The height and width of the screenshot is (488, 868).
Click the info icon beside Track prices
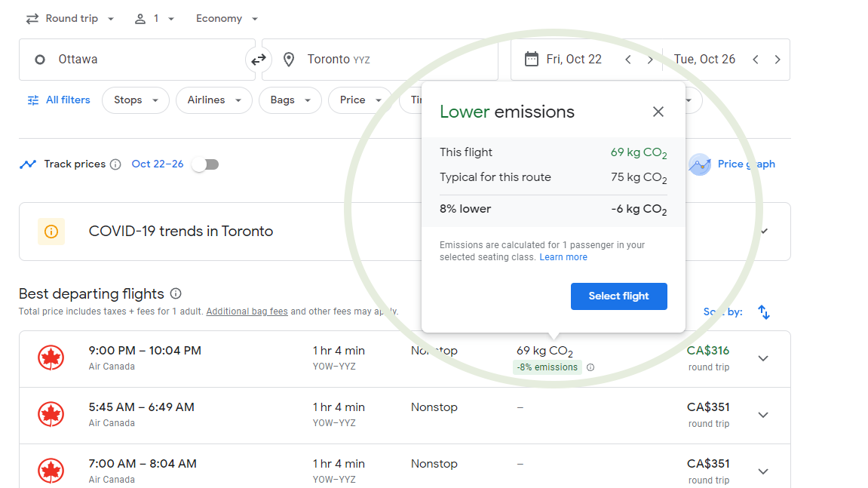tap(115, 164)
